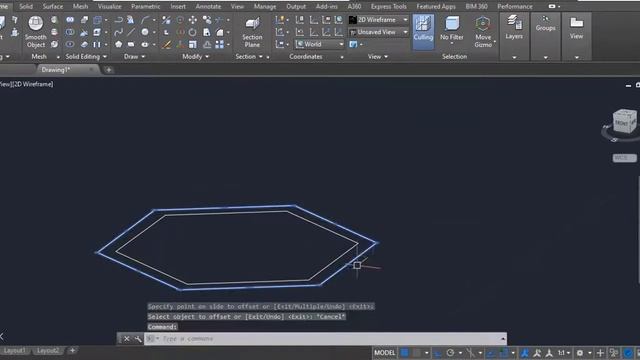The image size is (640, 360).
Task: Open the Performance ribbon tab
Action: pyautogui.click(x=515, y=7)
